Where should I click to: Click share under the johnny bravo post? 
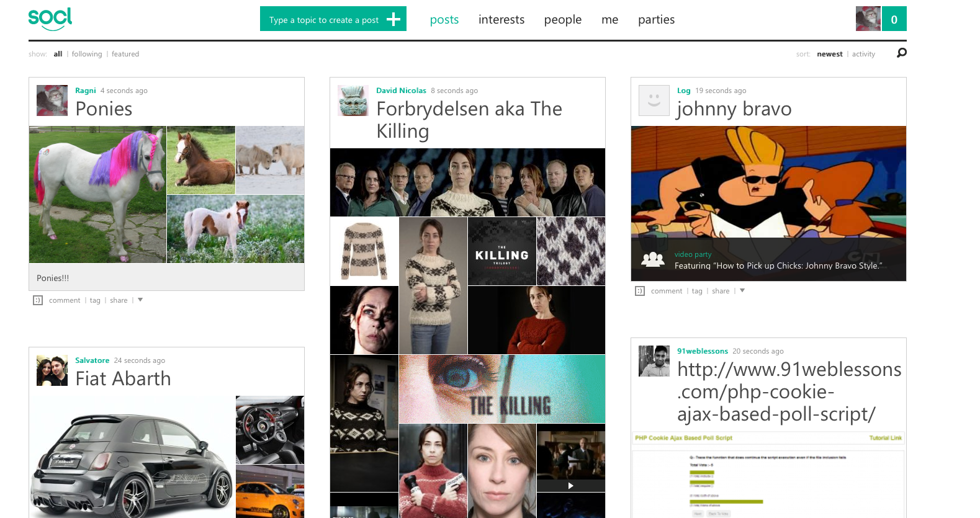point(721,291)
